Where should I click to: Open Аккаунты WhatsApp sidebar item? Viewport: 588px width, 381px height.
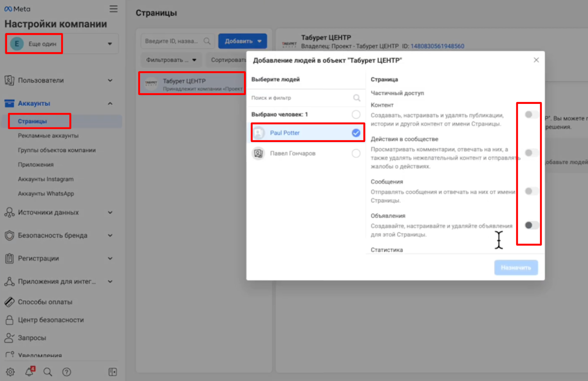(x=46, y=193)
